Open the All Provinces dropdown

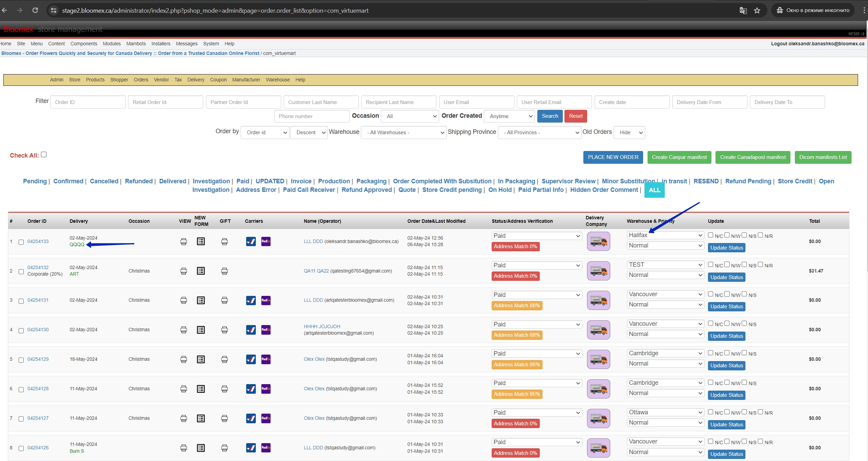pos(539,132)
